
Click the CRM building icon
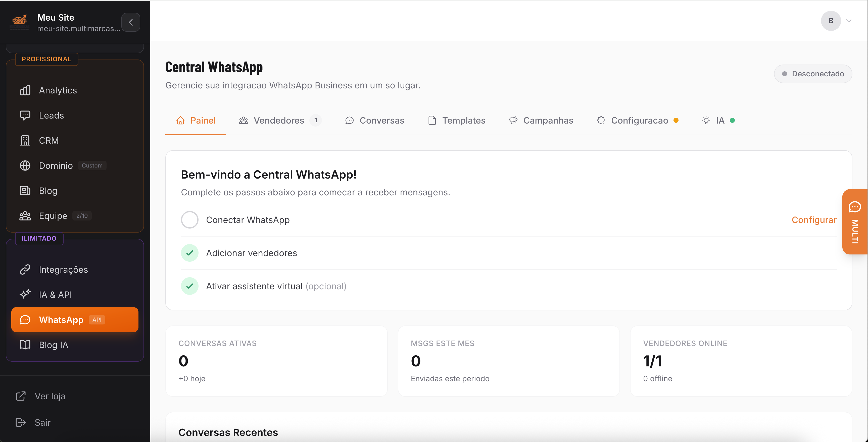(25, 140)
